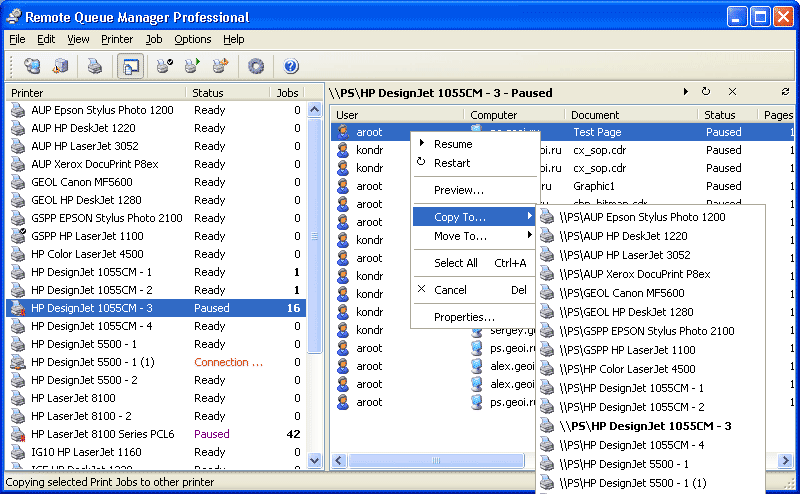Click the printer list vertical scrollbar down arrow
The width and height of the screenshot is (800, 494).
pos(315,461)
